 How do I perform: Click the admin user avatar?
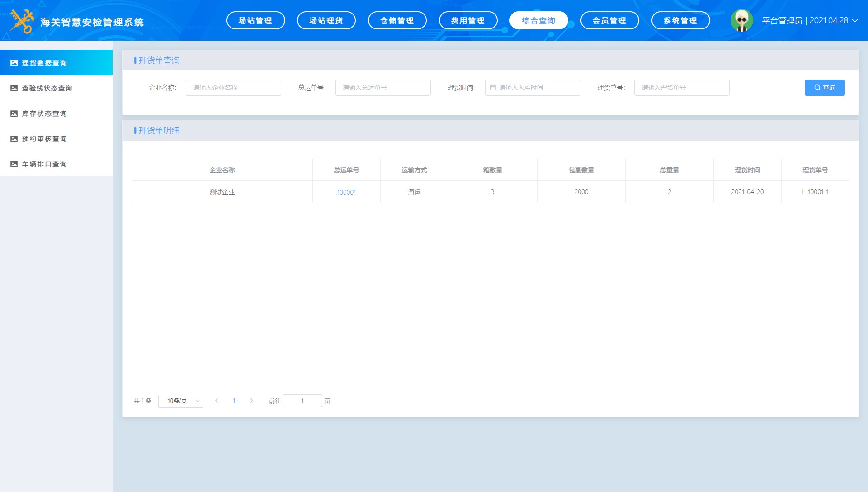[741, 20]
